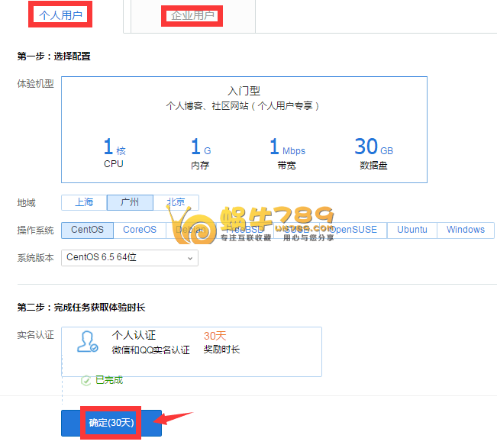Click the 30 GB 数据盘 spec
Viewport: 497px width, 448px height.
click(374, 151)
